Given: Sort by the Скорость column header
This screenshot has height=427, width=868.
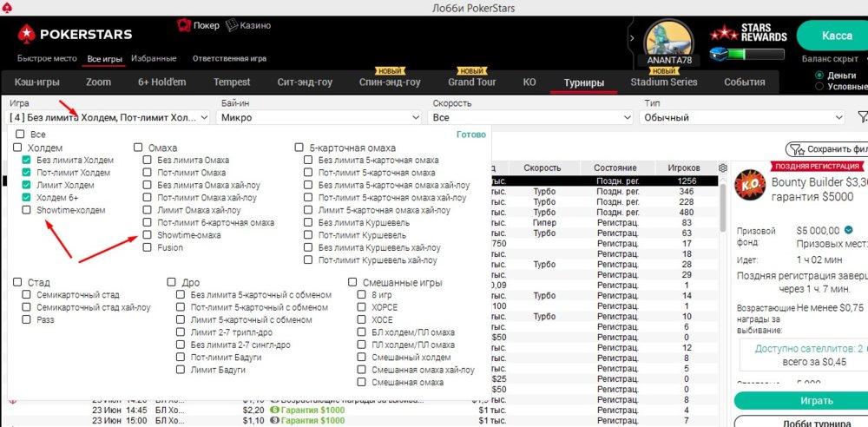Looking at the screenshot, I should 542,168.
